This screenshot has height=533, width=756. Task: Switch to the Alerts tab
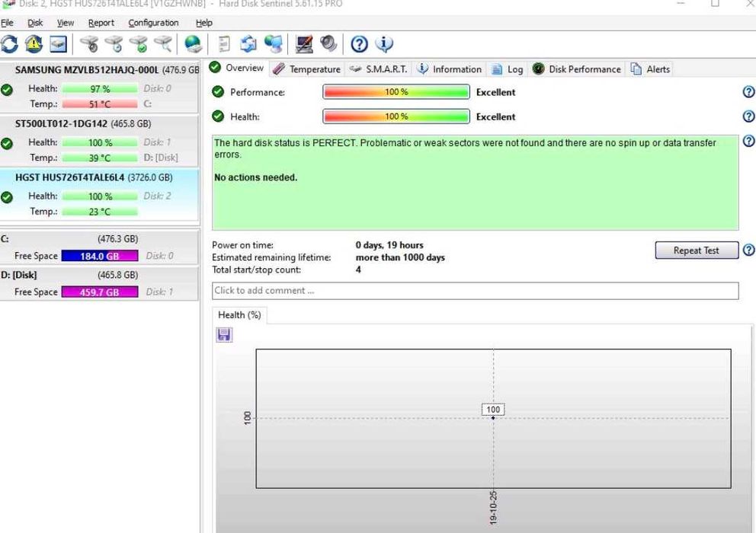[650, 69]
